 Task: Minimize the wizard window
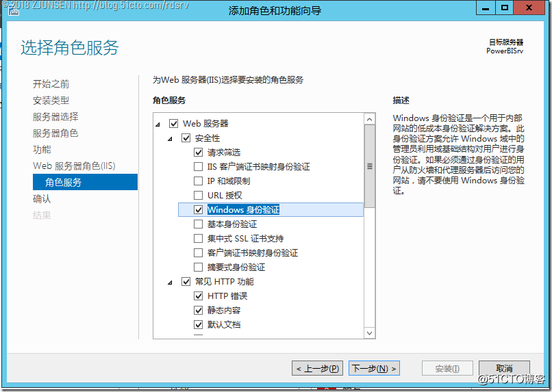point(486,8)
